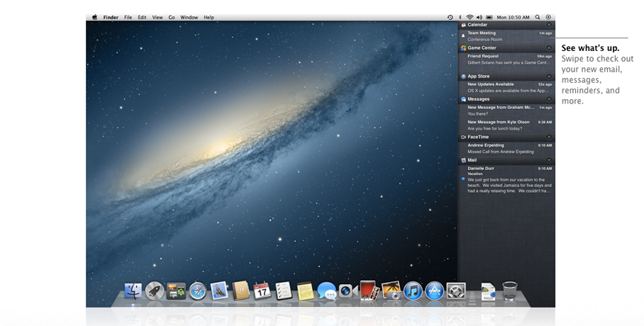Open the Help menu

[209, 17]
